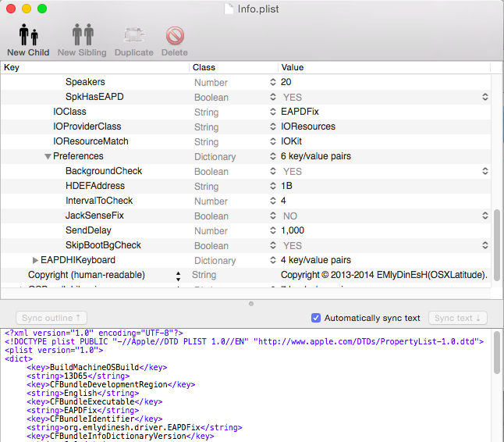Open the SpkHasEAPD value dropdown
Image resolution: width=504 pixels, height=442 pixels.
click(484, 97)
